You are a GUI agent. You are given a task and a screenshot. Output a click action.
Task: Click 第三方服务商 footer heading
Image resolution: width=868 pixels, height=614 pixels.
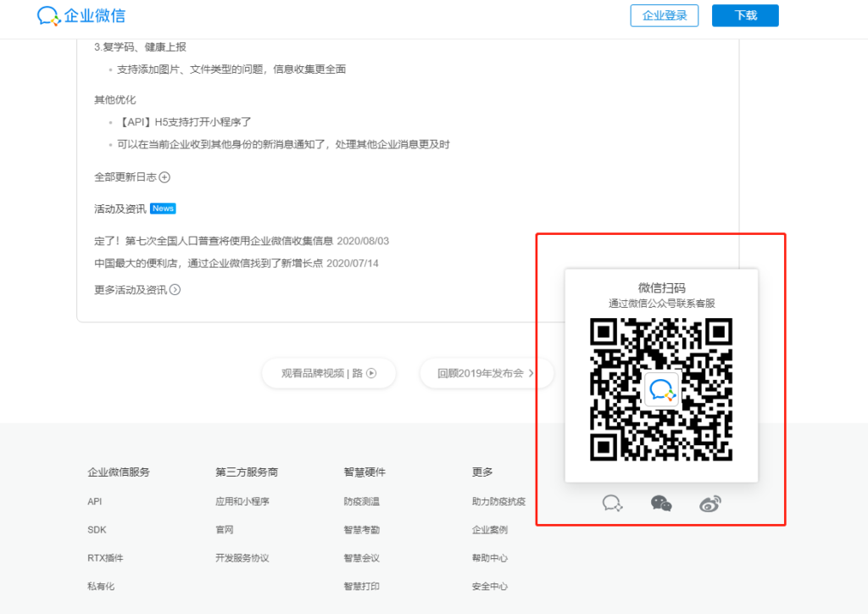[247, 472]
